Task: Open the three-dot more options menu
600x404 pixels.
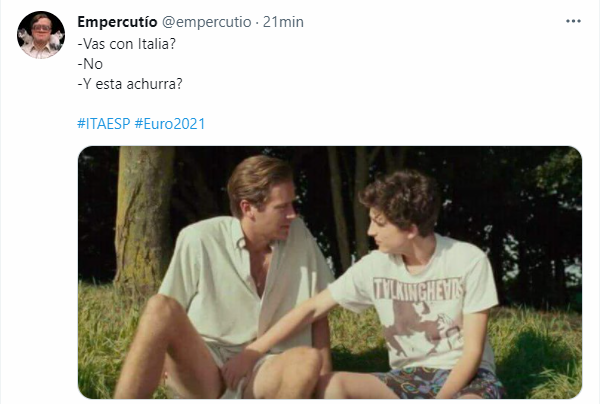Action: (573, 21)
